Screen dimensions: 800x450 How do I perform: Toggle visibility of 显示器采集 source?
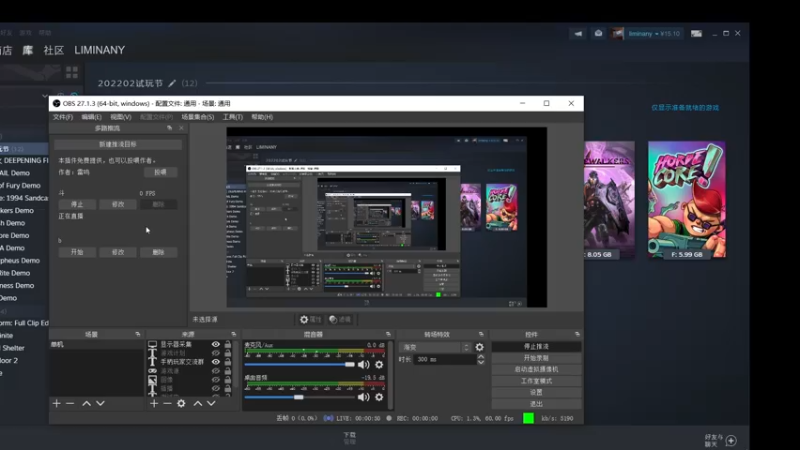click(216, 344)
